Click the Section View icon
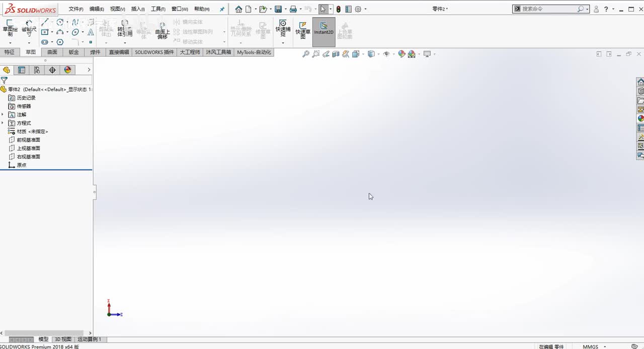 click(336, 54)
